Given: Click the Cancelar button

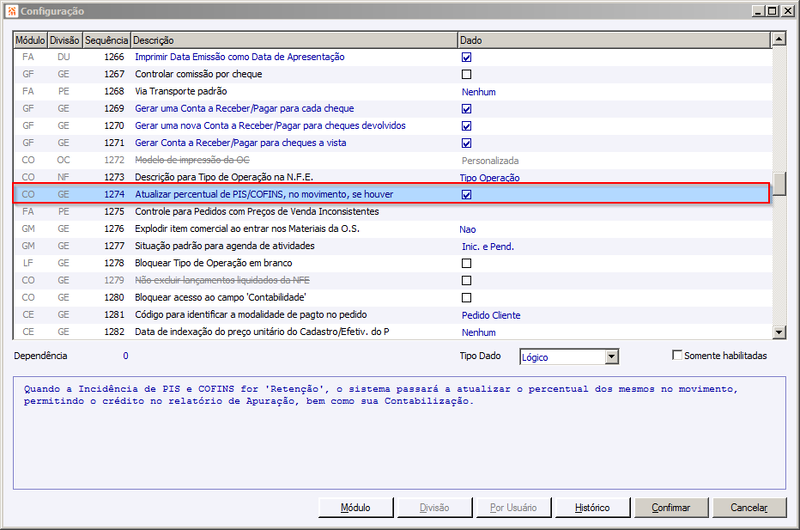Looking at the screenshot, I should tap(749, 508).
